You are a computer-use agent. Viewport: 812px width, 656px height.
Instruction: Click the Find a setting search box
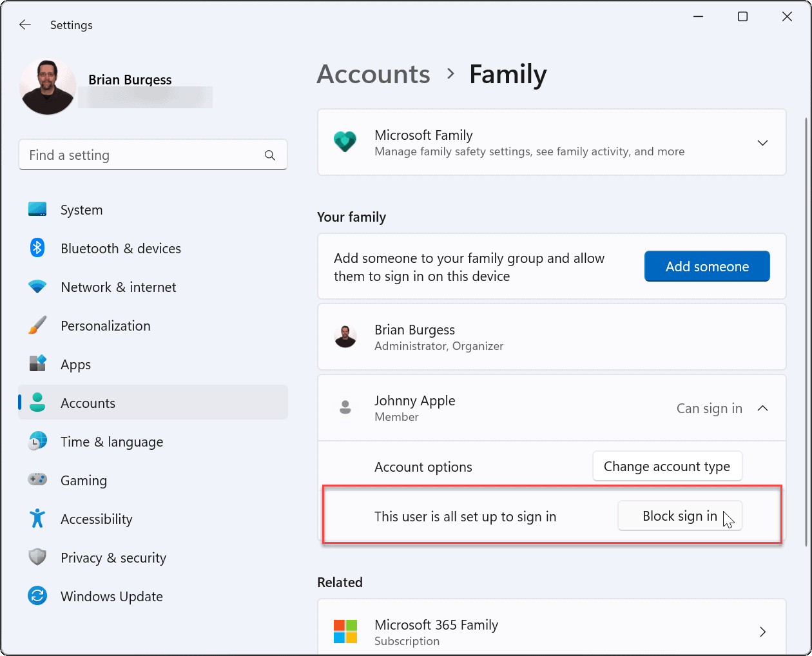(142, 155)
